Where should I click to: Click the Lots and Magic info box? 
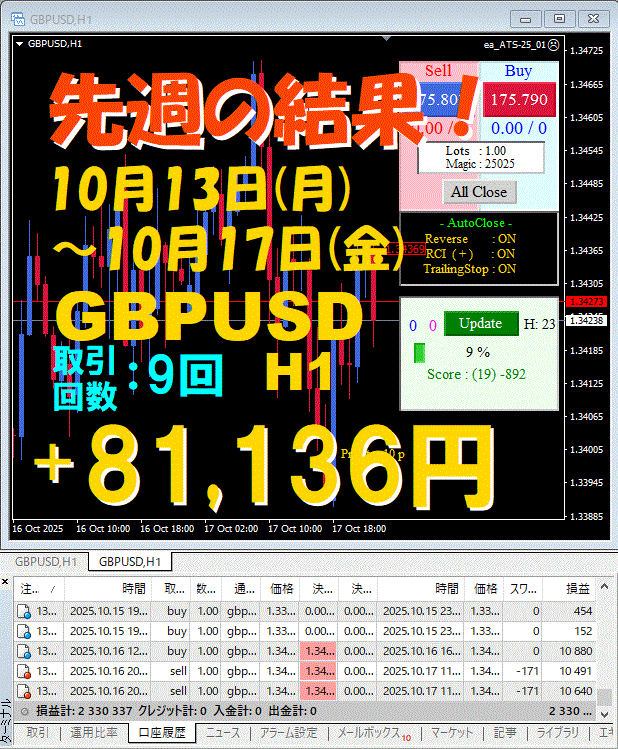coord(481,158)
